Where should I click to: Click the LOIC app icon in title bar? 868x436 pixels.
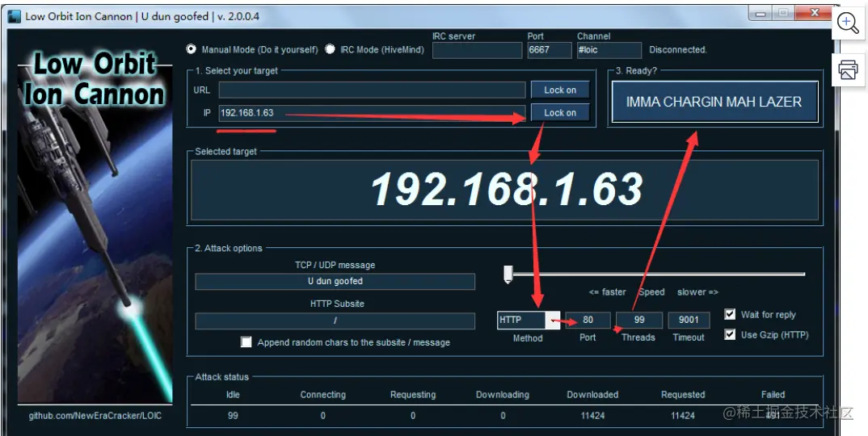click(14, 16)
